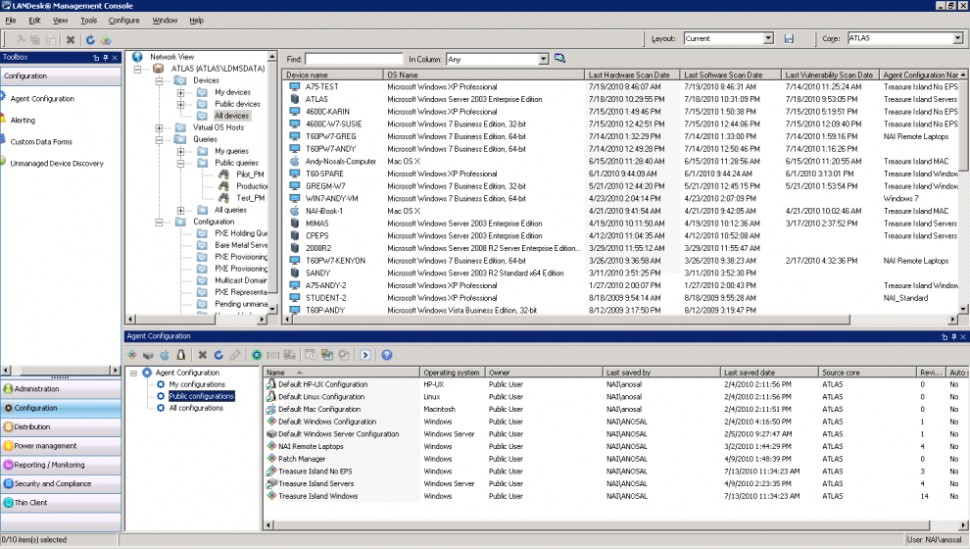The height and width of the screenshot is (549, 970).
Task: Click the server icon beside ATLAS device
Action: pos(294,99)
